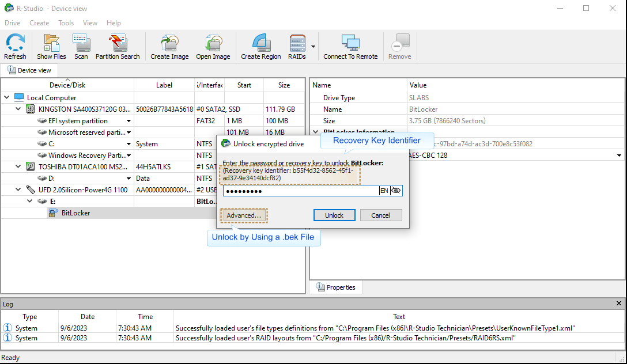Cancel the Unlock encrypted drive dialog

pos(381,215)
